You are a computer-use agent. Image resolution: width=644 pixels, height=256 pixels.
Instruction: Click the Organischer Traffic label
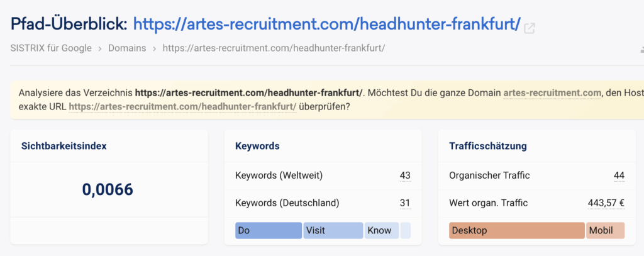click(x=489, y=176)
